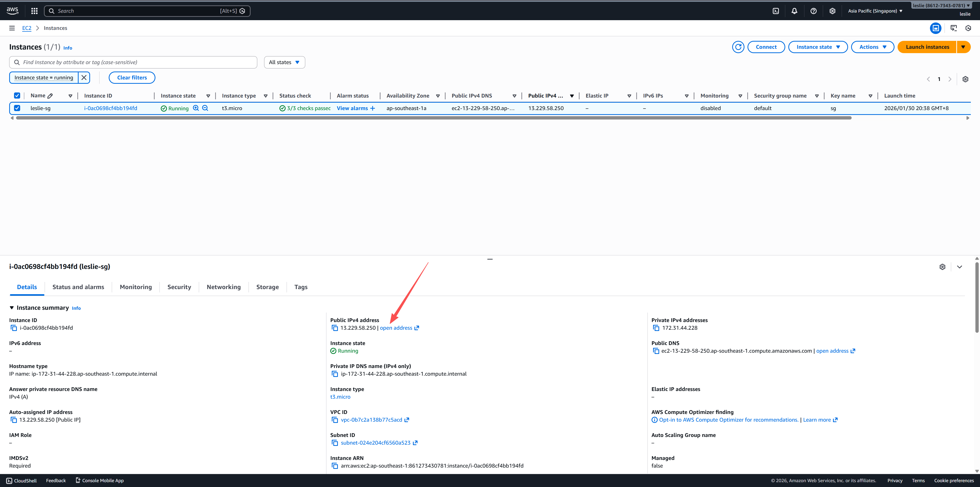Click the Find Instance search field
980x487 pixels.
(x=133, y=63)
